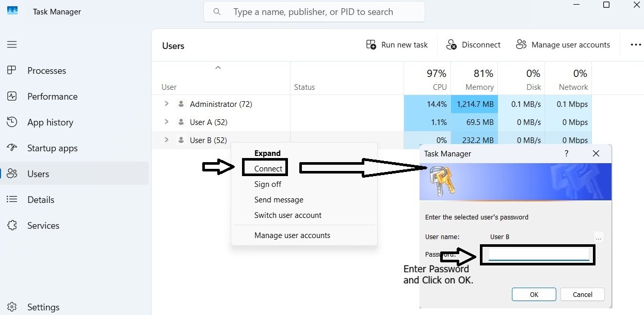644x315 pixels.
Task: Choose Manage user accounts in context menu
Action: click(292, 235)
